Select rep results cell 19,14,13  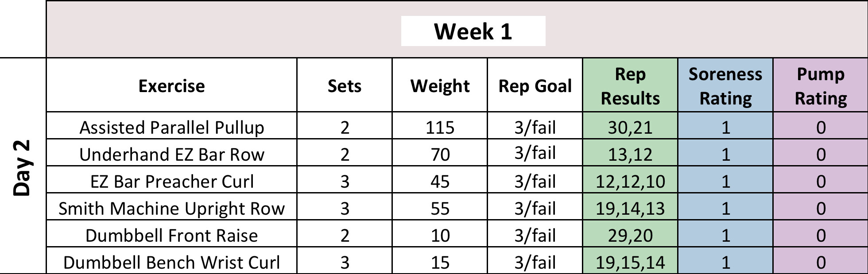tap(630, 208)
